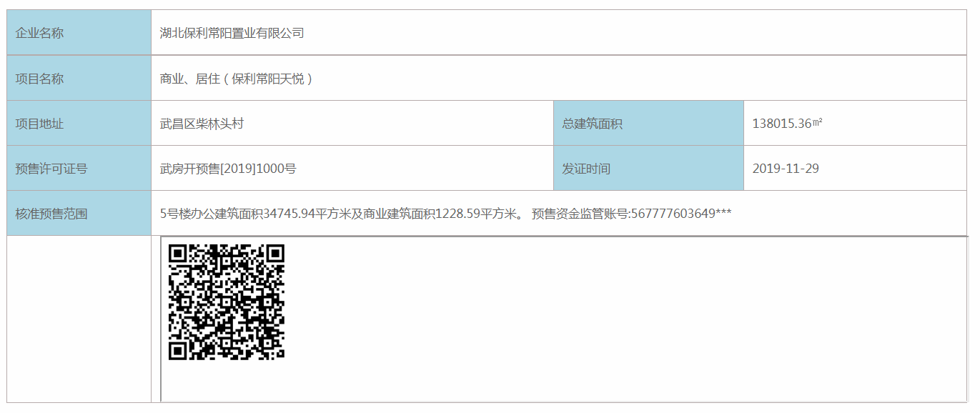Image resolution: width=980 pixels, height=413 pixels.
Task: Click the 总建筑面积 label cell
Action: 648,123
